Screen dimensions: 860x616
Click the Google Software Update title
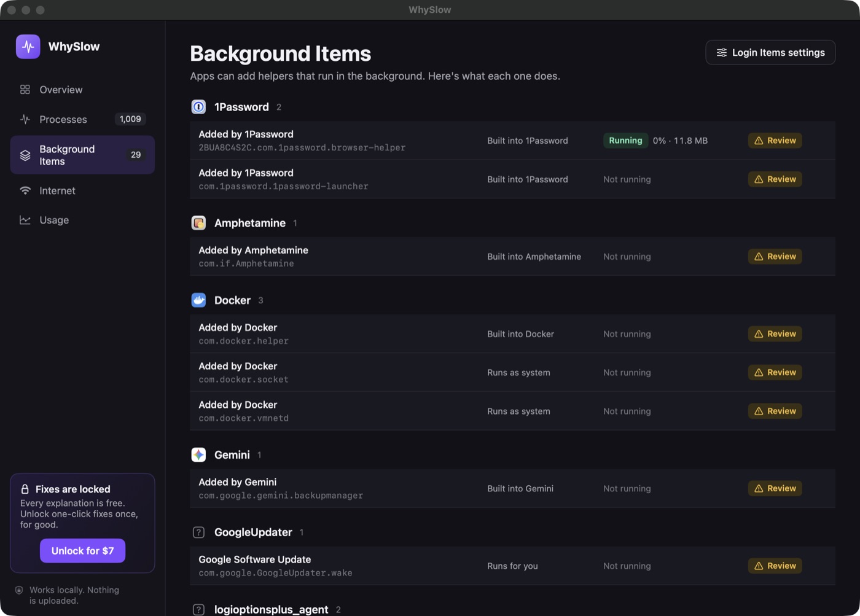[x=254, y=559]
